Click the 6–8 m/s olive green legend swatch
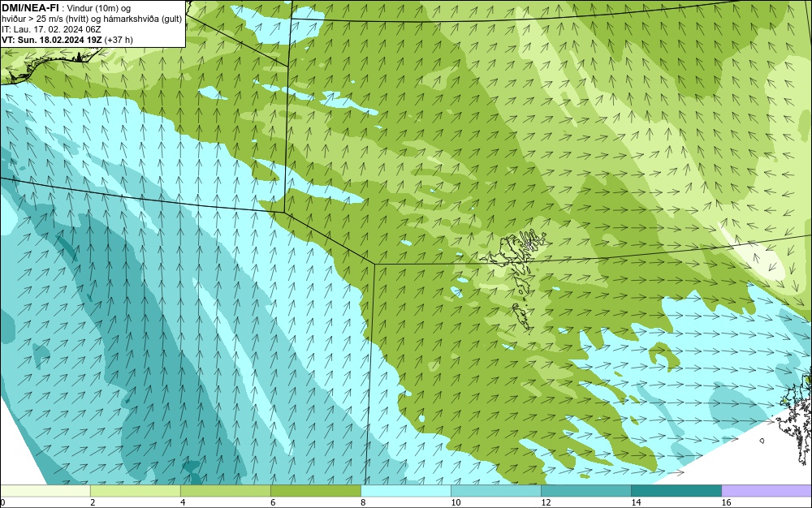Screen dimensions: 812x508 315,491
